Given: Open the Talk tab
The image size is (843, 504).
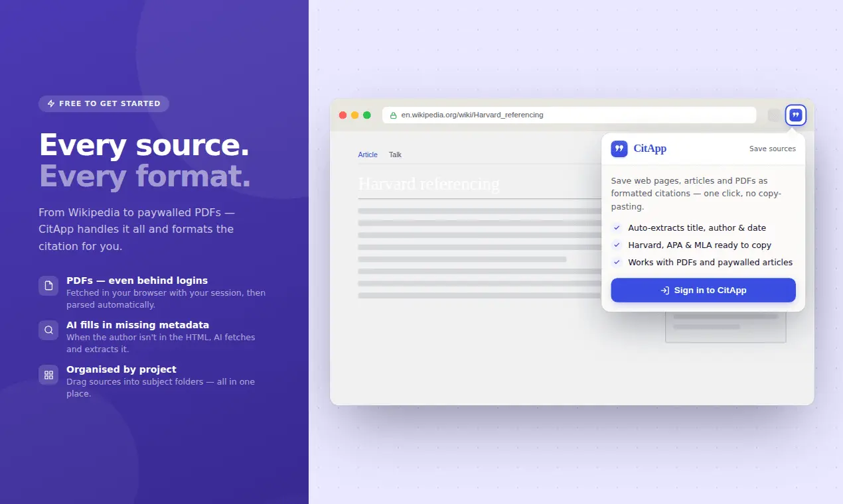Looking at the screenshot, I should point(395,155).
